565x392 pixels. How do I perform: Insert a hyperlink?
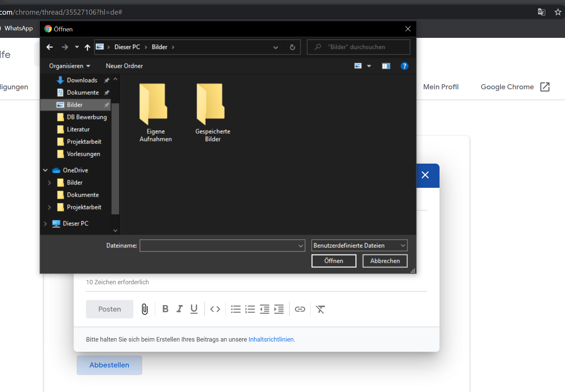coord(300,309)
